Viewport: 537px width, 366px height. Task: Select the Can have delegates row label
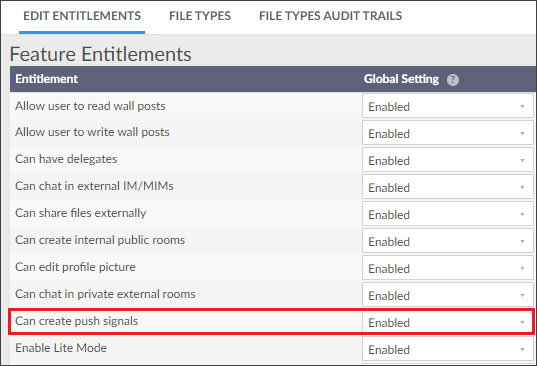click(x=66, y=159)
